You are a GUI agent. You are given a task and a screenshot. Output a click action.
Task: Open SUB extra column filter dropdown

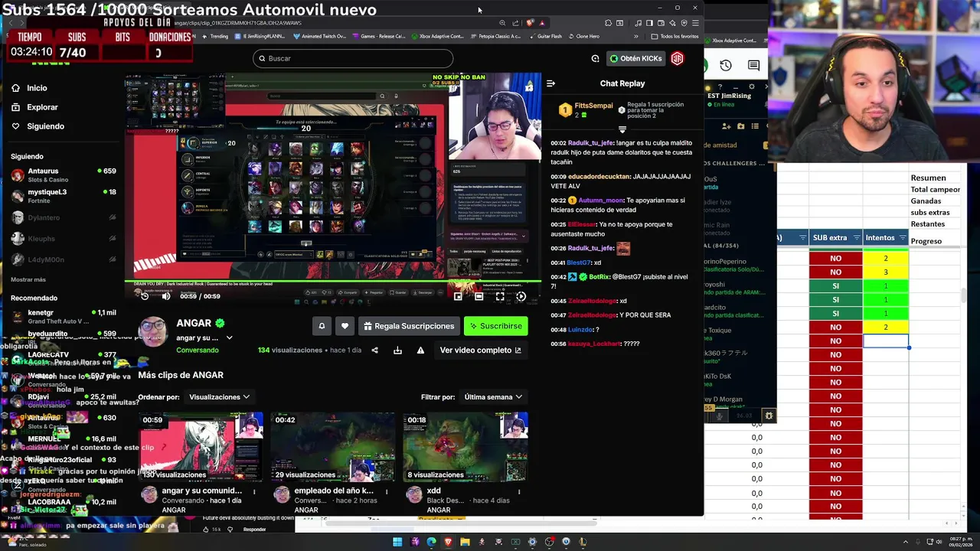(x=855, y=238)
